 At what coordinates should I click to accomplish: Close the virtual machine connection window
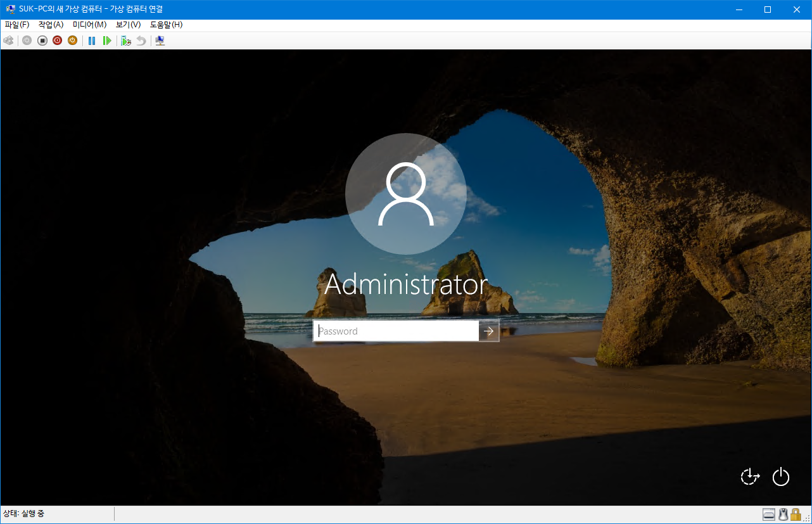coord(797,10)
